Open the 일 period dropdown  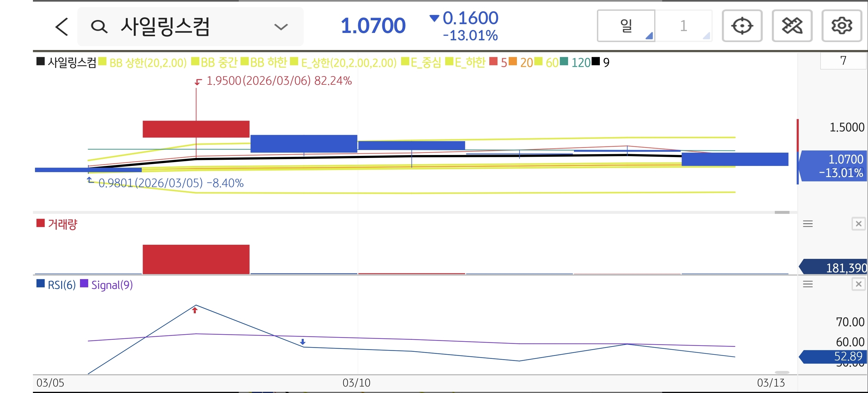point(626,26)
